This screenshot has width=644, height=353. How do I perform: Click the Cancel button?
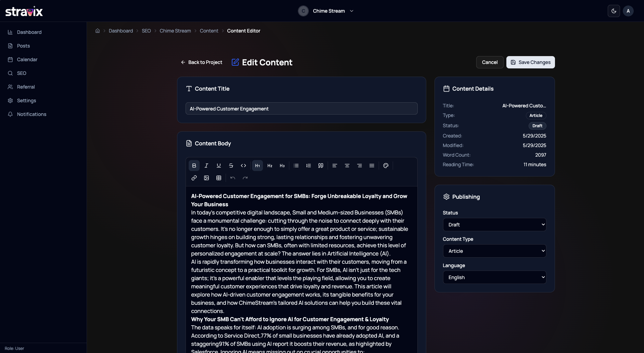click(490, 62)
